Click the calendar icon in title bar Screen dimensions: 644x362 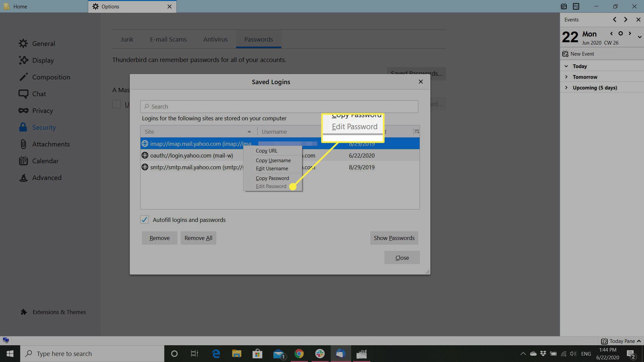point(564,6)
